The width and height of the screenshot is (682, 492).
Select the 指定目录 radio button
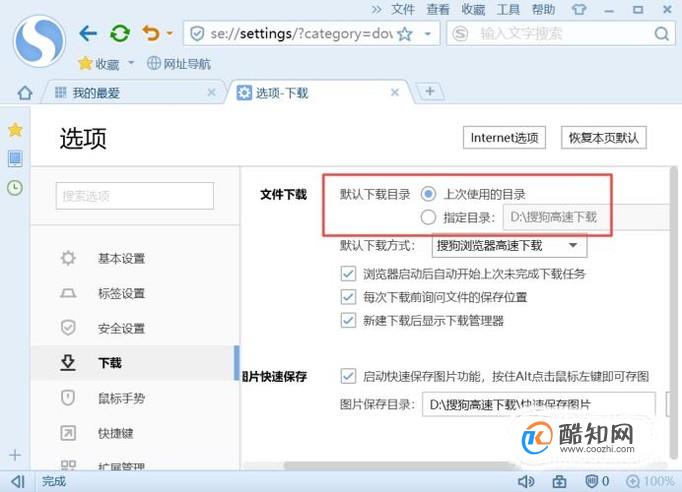(x=428, y=217)
